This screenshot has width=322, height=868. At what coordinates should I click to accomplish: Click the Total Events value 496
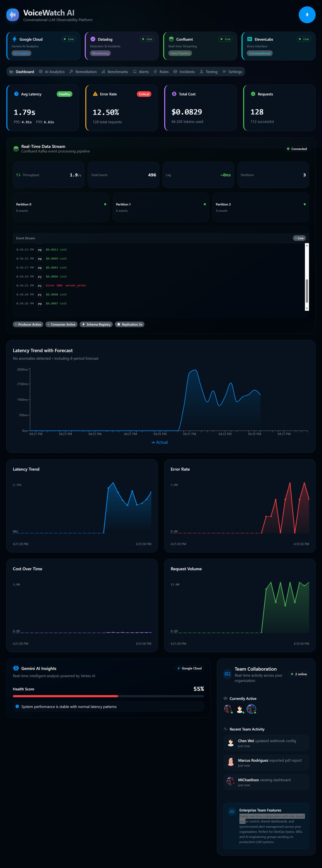(152, 175)
